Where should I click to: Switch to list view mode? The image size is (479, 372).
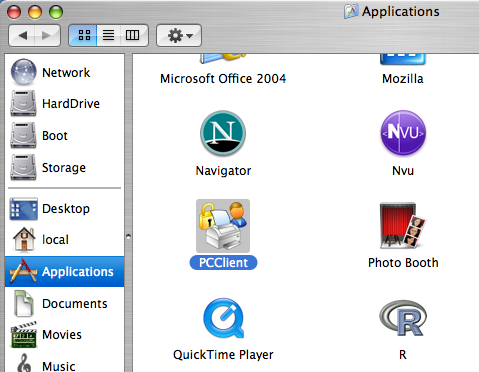click(x=108, y=35)
